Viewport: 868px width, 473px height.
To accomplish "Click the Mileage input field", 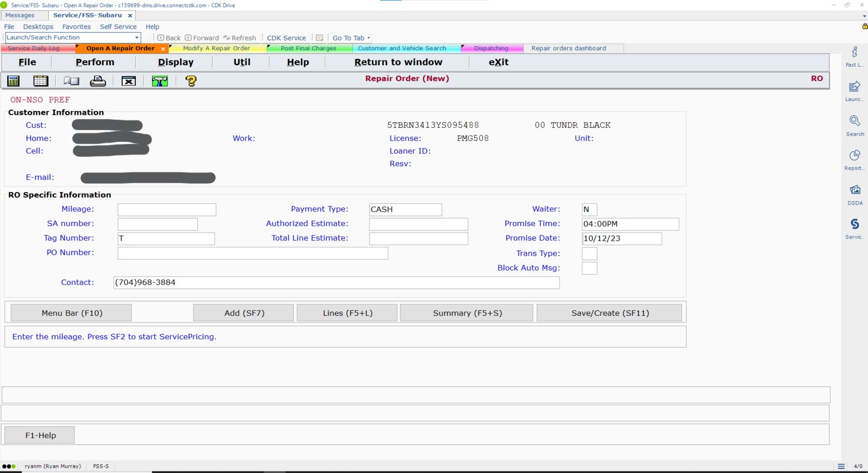I will (167, 209).
